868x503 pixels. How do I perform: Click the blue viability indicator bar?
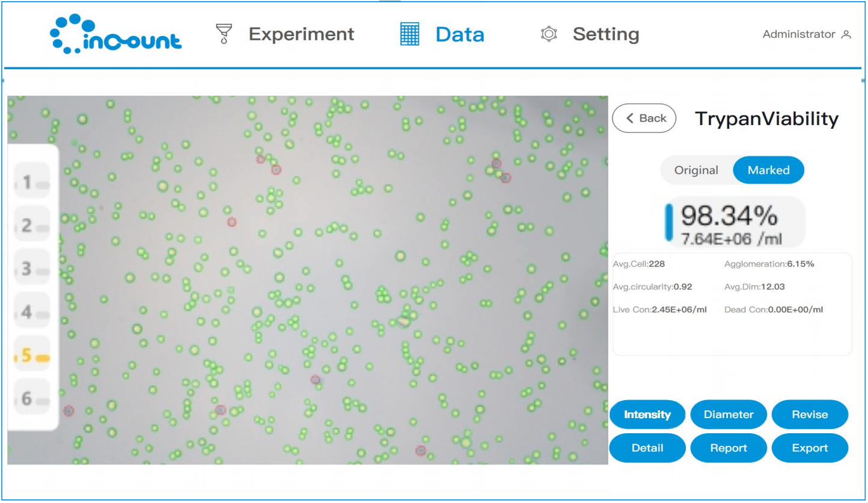click(669, 222)
